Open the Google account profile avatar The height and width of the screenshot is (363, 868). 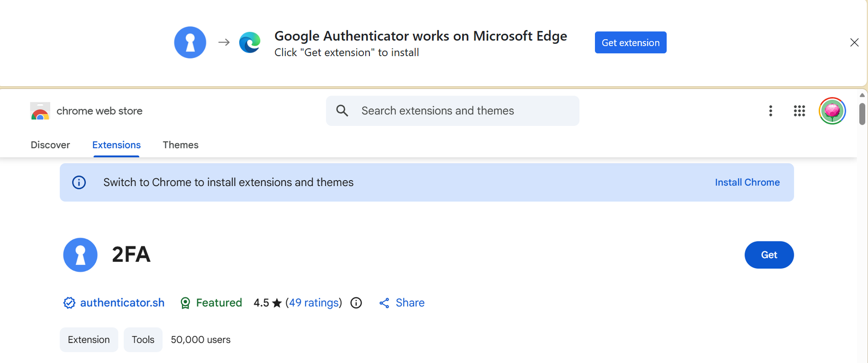point(832,111)
